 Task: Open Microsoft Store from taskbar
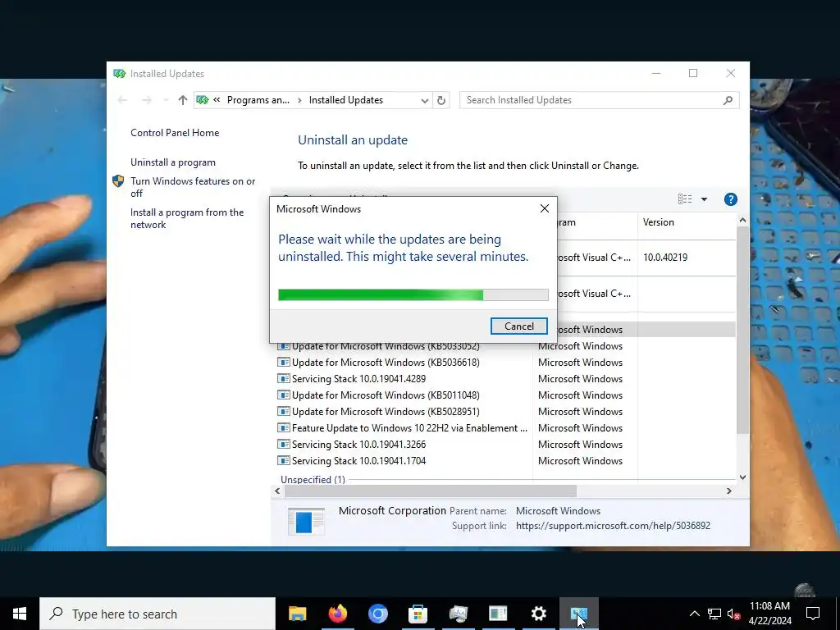418,614
